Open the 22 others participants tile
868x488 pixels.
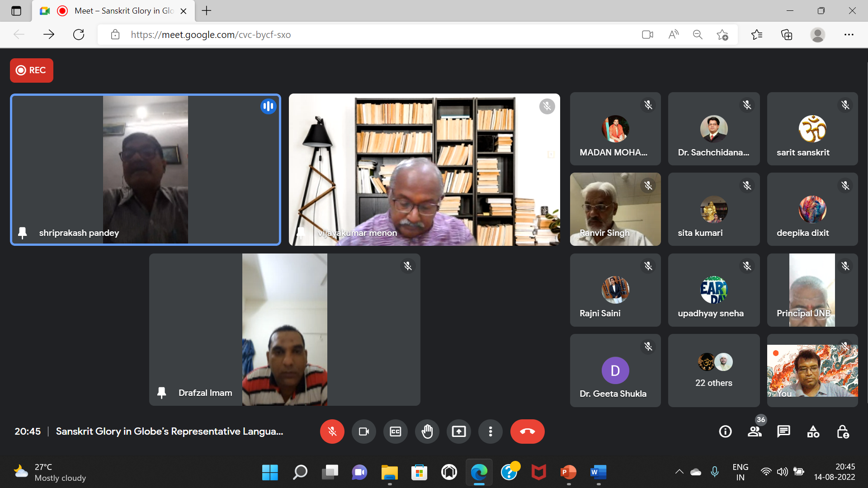pyautogui.click(x=713, y=371)
